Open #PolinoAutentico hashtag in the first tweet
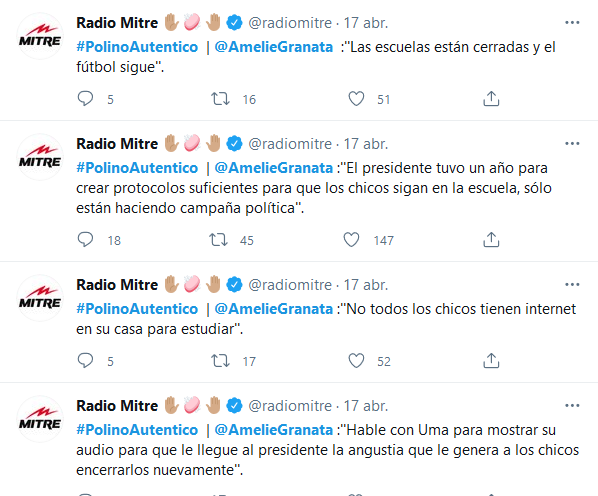The width and height of the screenshot is (598, 496). [x=137, y=47]
